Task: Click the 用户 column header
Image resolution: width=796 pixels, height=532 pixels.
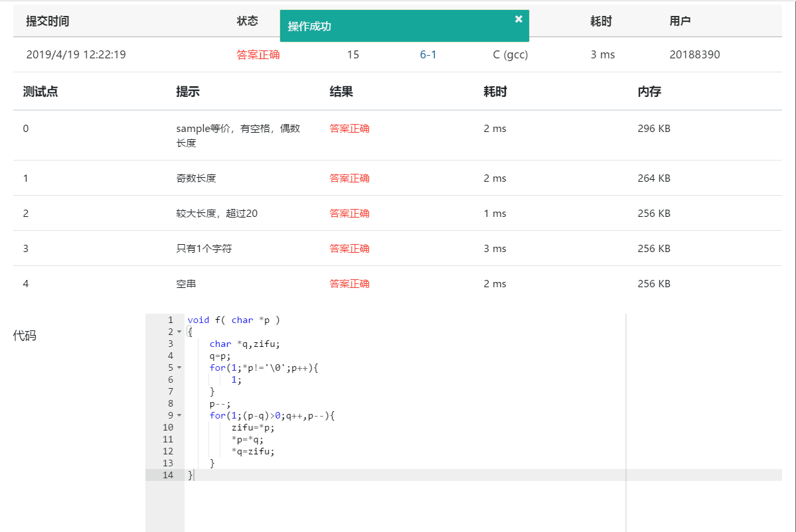Action: pos(680,21)
